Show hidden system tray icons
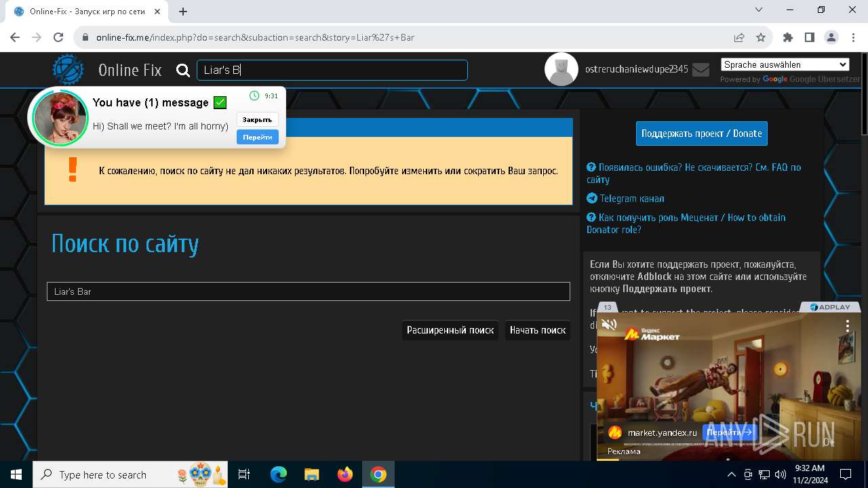 coord(732,474)
